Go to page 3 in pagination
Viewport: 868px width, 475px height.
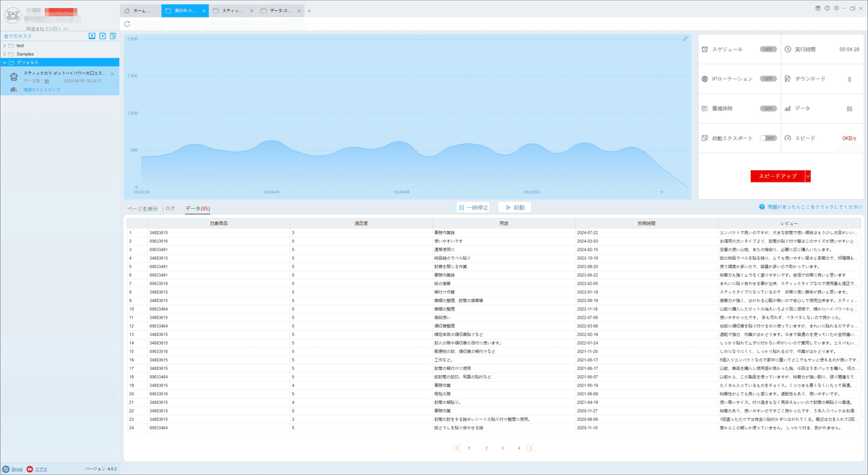click(x=503, y=448)
